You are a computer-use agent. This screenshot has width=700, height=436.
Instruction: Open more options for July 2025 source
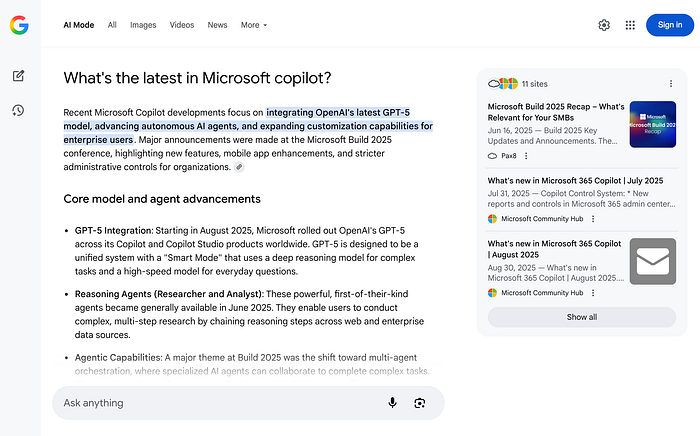coord(593,219)
